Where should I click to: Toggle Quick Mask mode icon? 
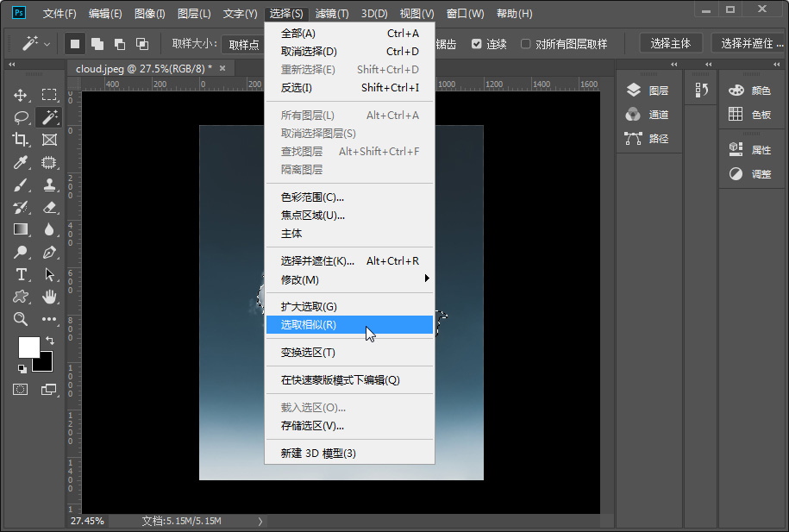pyautogui.click(x=21, y=389)
